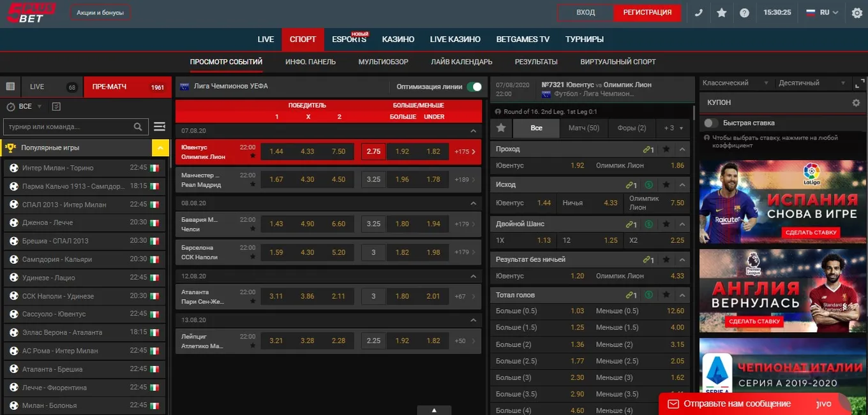
Task: Open the Англия вернулась banner
Action: (784, 290)
